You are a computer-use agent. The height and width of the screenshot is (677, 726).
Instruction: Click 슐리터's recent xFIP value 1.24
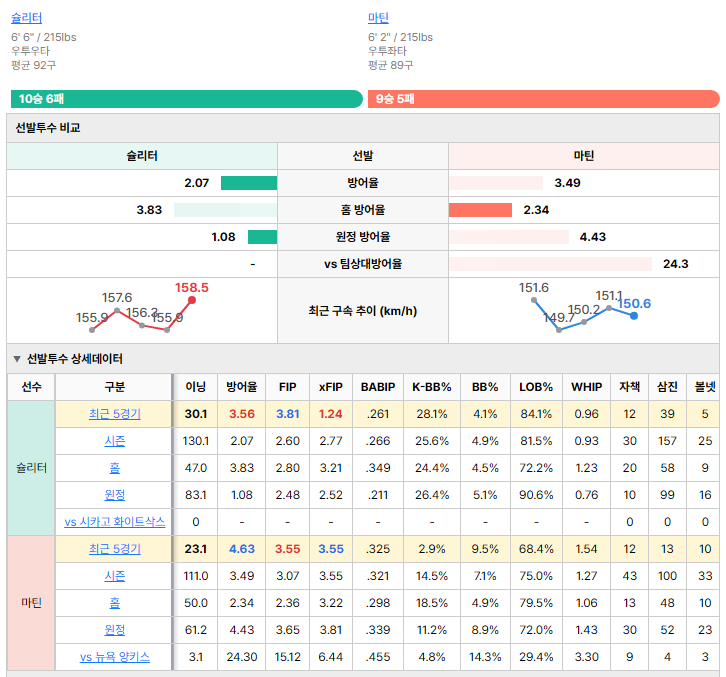coord(331,414)
